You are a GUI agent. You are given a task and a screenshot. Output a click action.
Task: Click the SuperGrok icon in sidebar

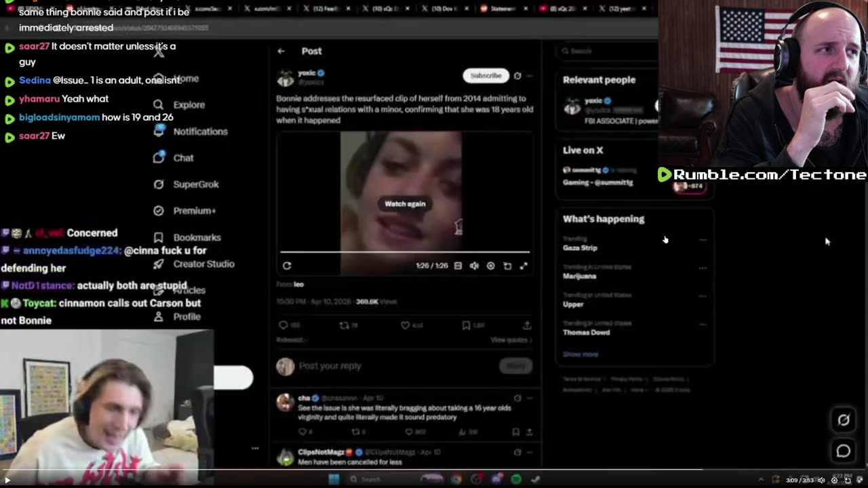[158, 184]
